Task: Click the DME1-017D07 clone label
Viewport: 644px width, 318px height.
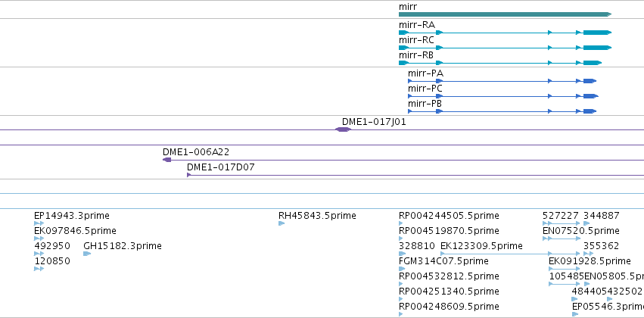Action: point(221,167)
